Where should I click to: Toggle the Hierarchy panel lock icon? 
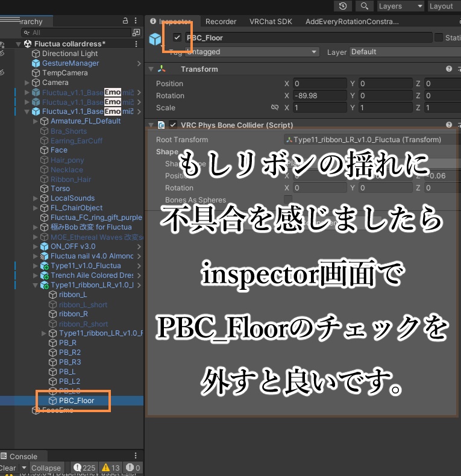[125, 20]
